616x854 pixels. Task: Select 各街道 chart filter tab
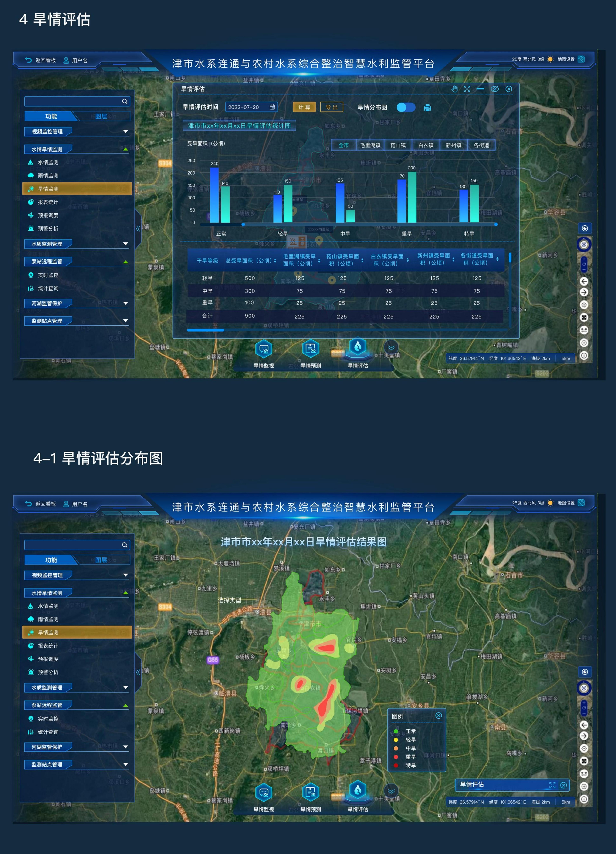(x=481, y=145)
